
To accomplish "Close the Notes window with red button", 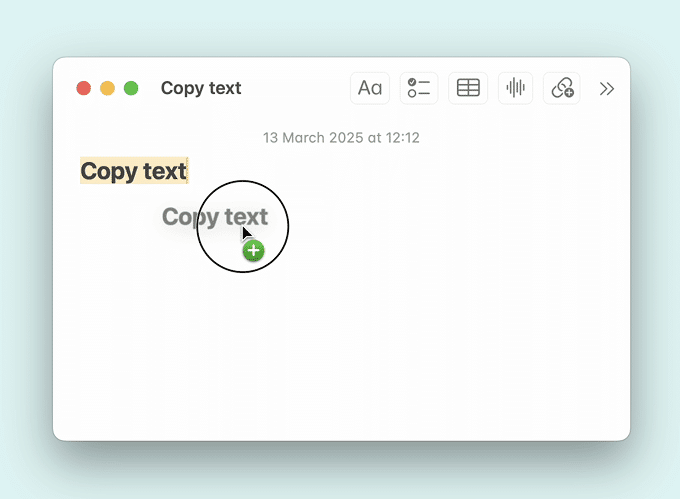I will [x=84, y=88].
